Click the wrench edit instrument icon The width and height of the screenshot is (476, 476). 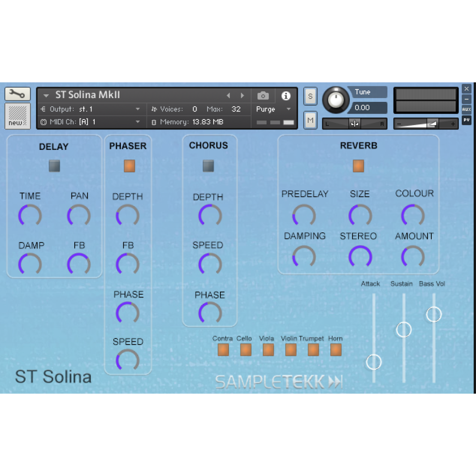point(18,94)
